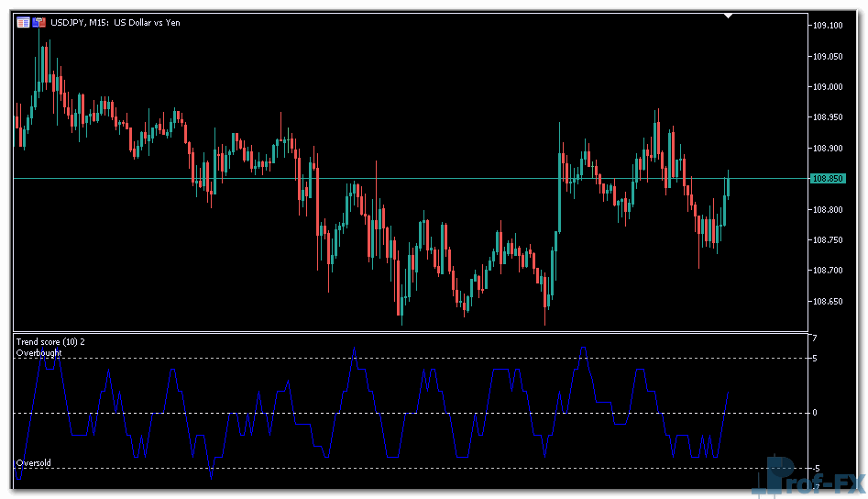Viewport: 868px width, 499px height.
Task: Click the quick trading panel grid icon
Action: tap(23, 22)
